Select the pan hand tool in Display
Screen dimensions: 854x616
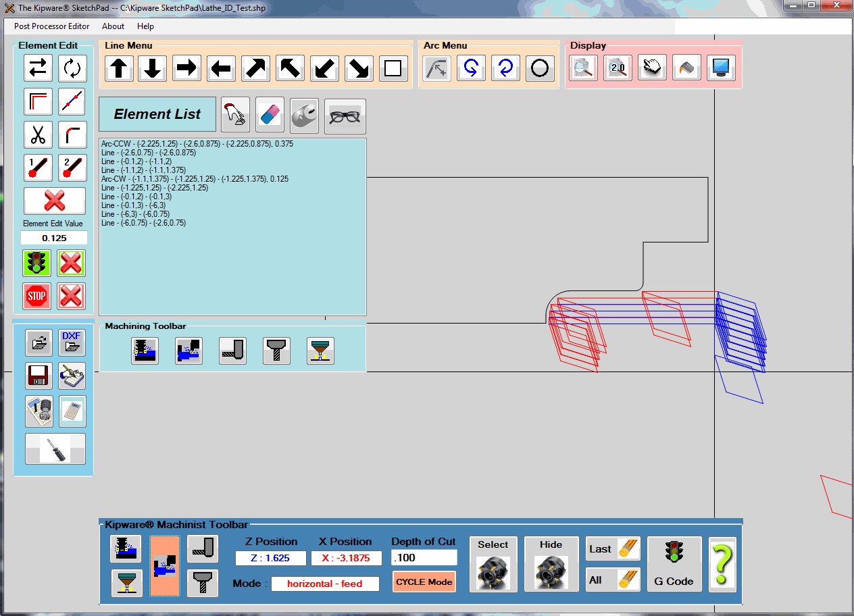tap(652, 68)
